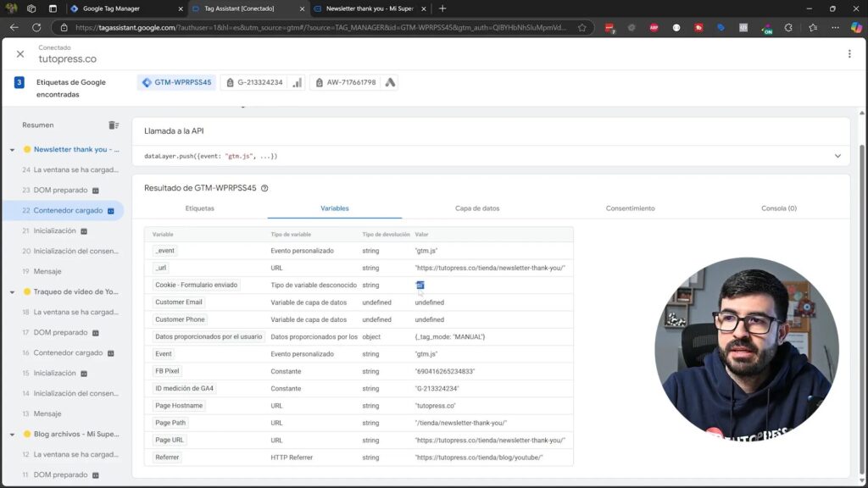The width and height of the screenshot is (868, 488).
Task: Click the variables panel vertical scrollbar
Action: (x=862, y=310)
